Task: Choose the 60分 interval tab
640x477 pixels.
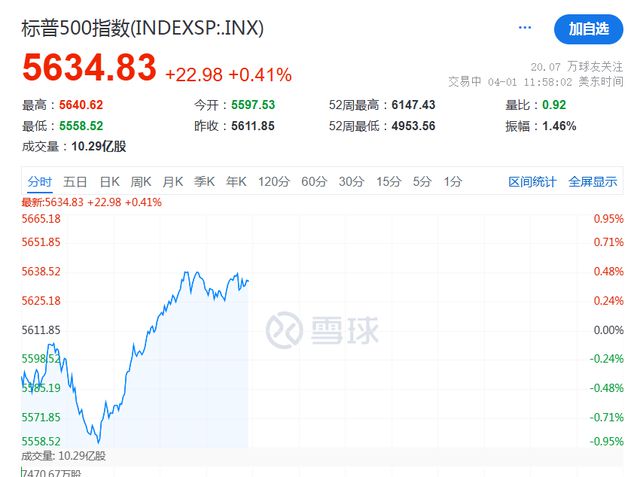Action: (314, 182)
